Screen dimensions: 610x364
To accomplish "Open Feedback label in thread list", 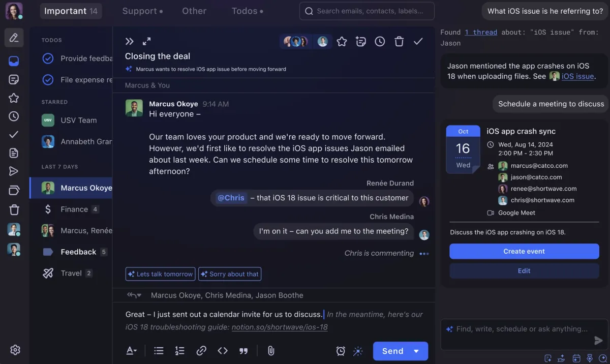I will pyautogui.click(x=71, y=252).
